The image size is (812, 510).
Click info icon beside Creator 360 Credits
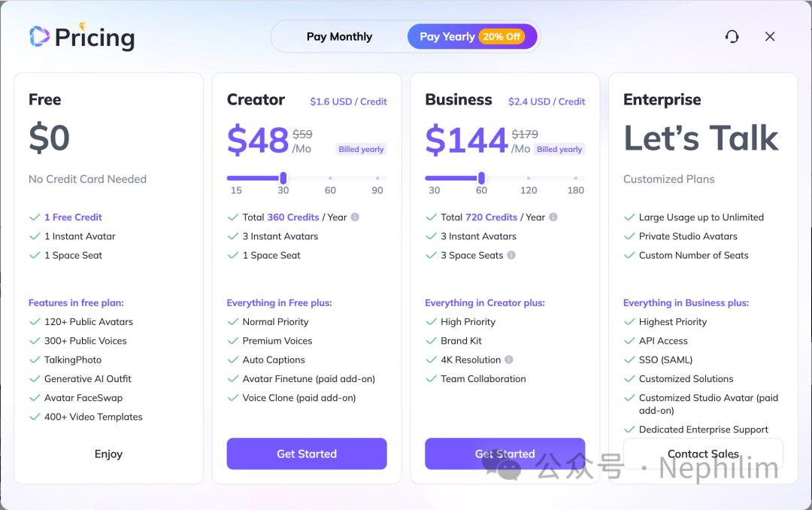tap(355, 217)
